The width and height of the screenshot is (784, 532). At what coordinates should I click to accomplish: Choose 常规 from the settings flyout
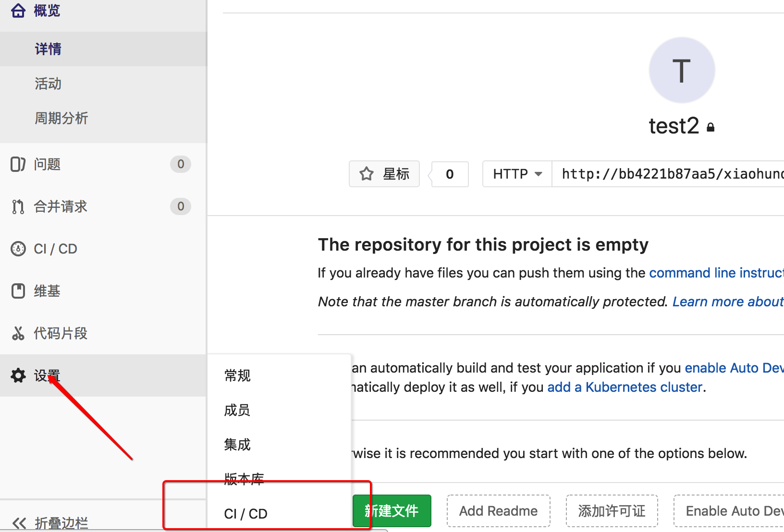[237, 375]
